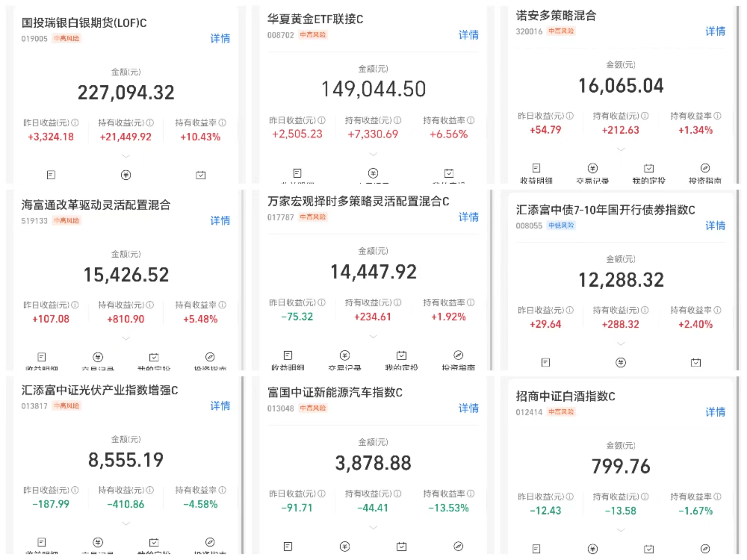
Task: Open 投资指南 compass icon in 海富通改革驱动 card
Action: coord(210,357)
